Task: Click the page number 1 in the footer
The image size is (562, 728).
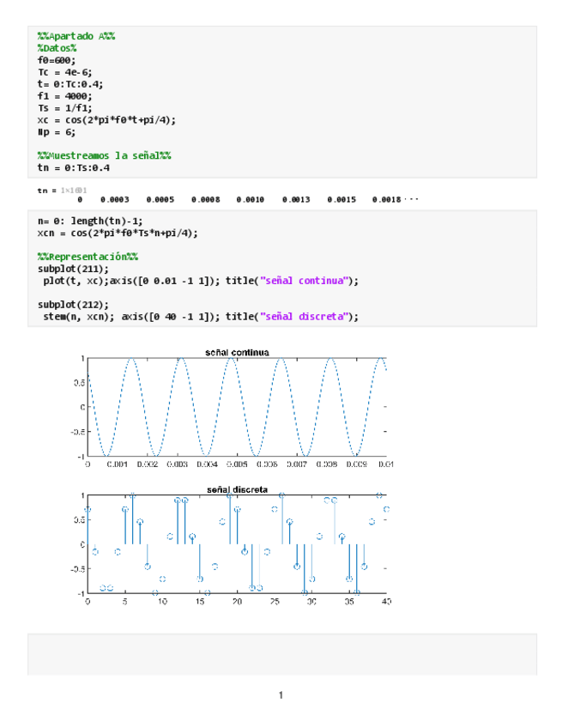Action: pyautogui.click(x=281, y=695)
